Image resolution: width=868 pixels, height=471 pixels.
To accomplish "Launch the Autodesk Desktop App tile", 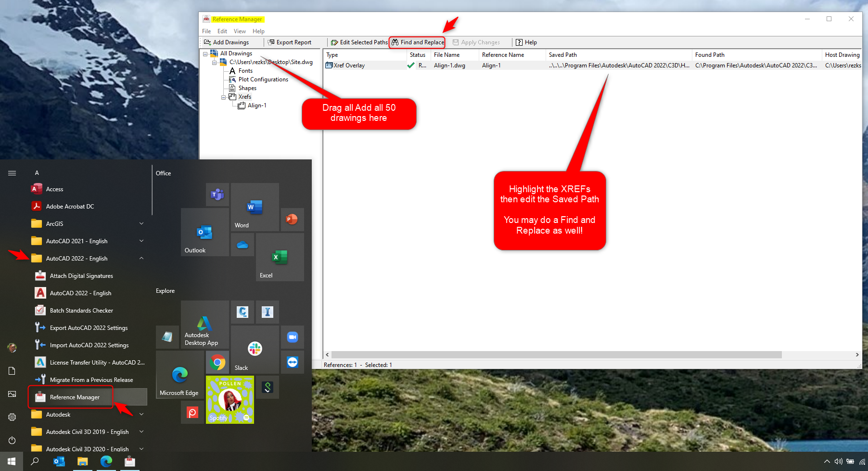I will click(x=204, y=324).
